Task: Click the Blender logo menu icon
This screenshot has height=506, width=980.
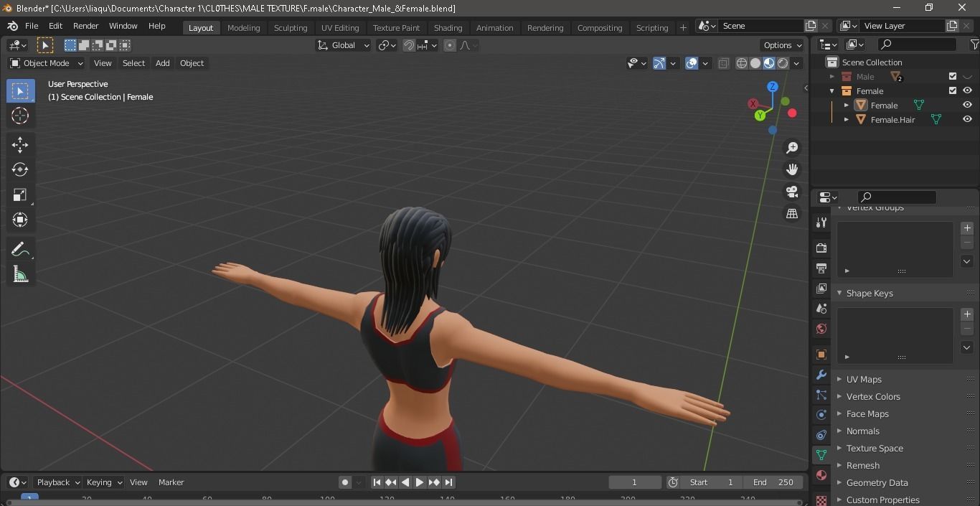Action: coord(12,26)
